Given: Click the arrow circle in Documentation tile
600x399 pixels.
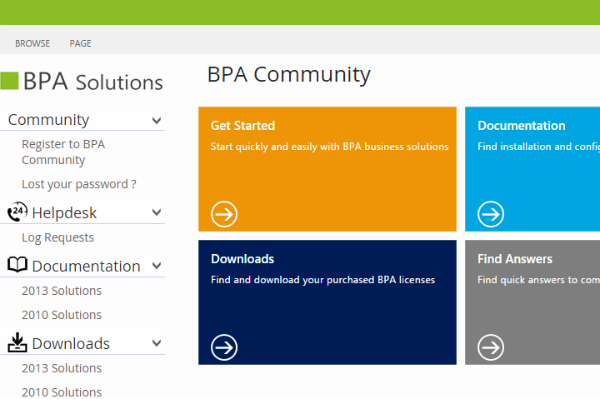Looking at the screenshot, I should click(x=491, y=214).
